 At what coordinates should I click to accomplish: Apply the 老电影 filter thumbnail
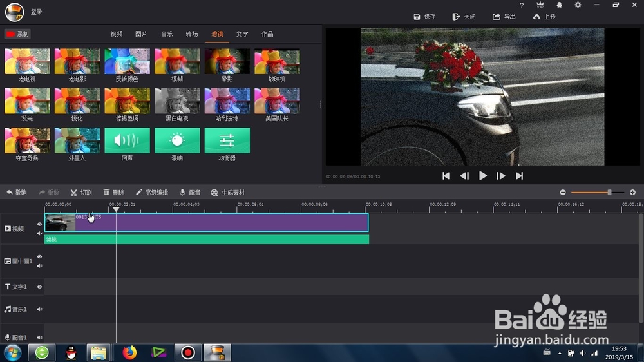coord(77,61)
